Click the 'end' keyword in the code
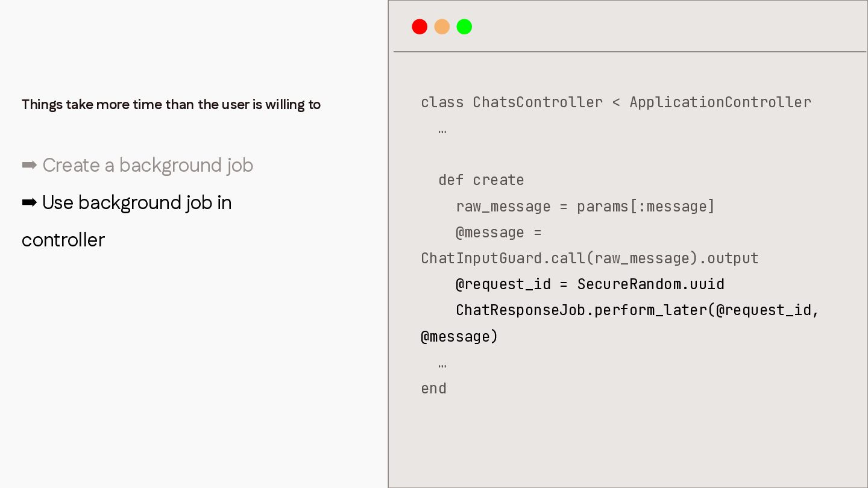Viewport: 868px width, 488px height. (x=433, y=389)
